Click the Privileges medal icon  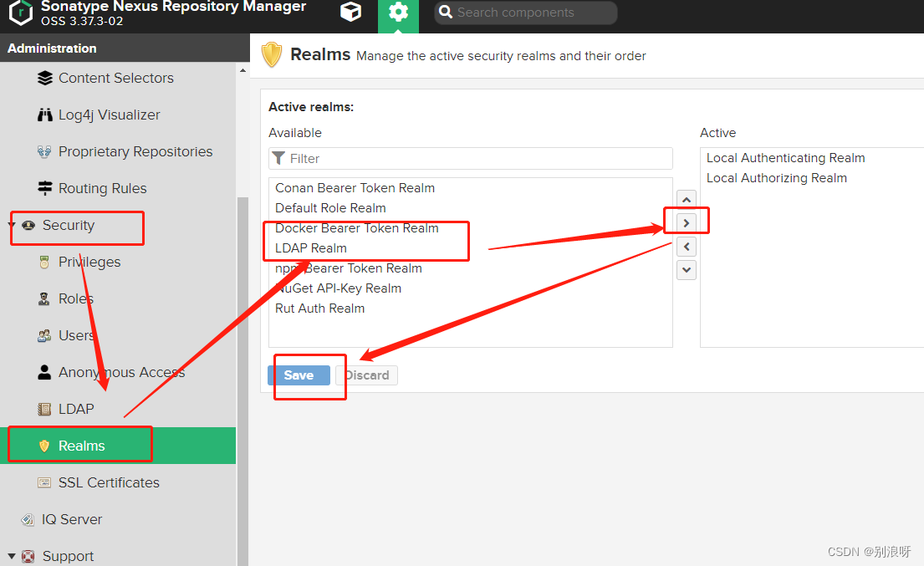pos(44,262)
